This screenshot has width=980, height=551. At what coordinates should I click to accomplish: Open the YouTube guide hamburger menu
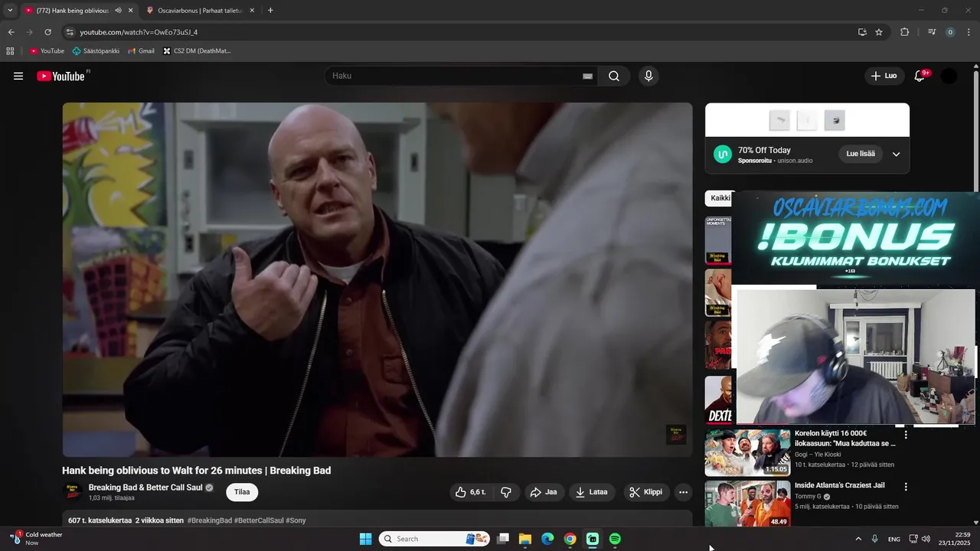click(x=18, y=76)
